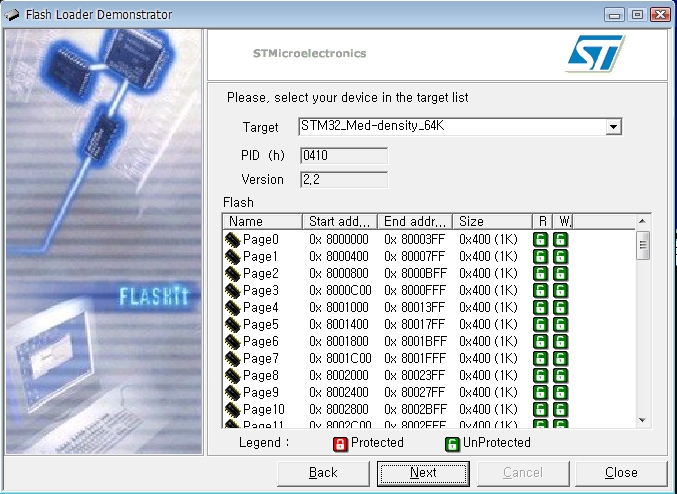Go to the Back step
The width and height of the screenshot is (677, 494).
(323, 473)
